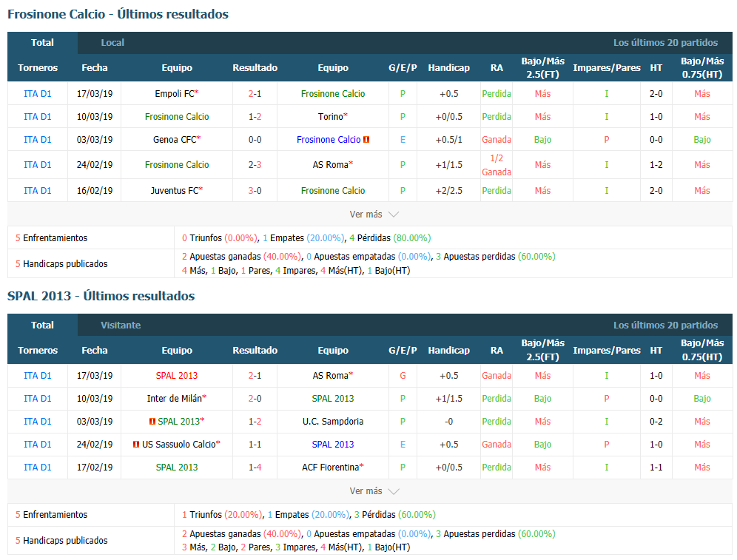The height and width of the screenshot is (560, 737).
Task: Click the Handicap column header in the SPAL 2013 table
Action: coord(449,351)
